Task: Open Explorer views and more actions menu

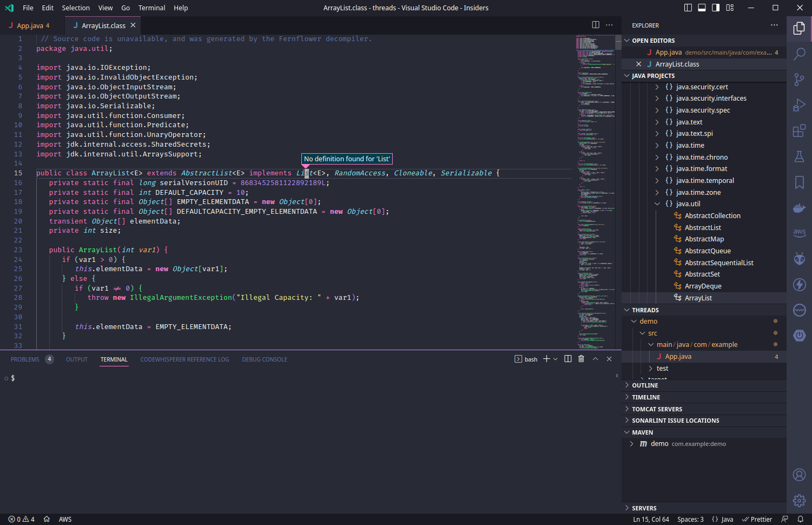Action: pos(774,25)
